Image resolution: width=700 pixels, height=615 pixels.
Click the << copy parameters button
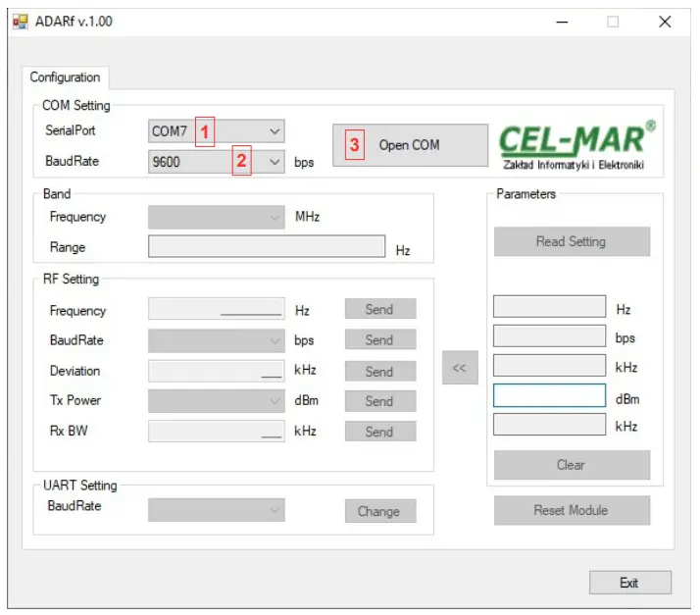[x=460, y=368]
